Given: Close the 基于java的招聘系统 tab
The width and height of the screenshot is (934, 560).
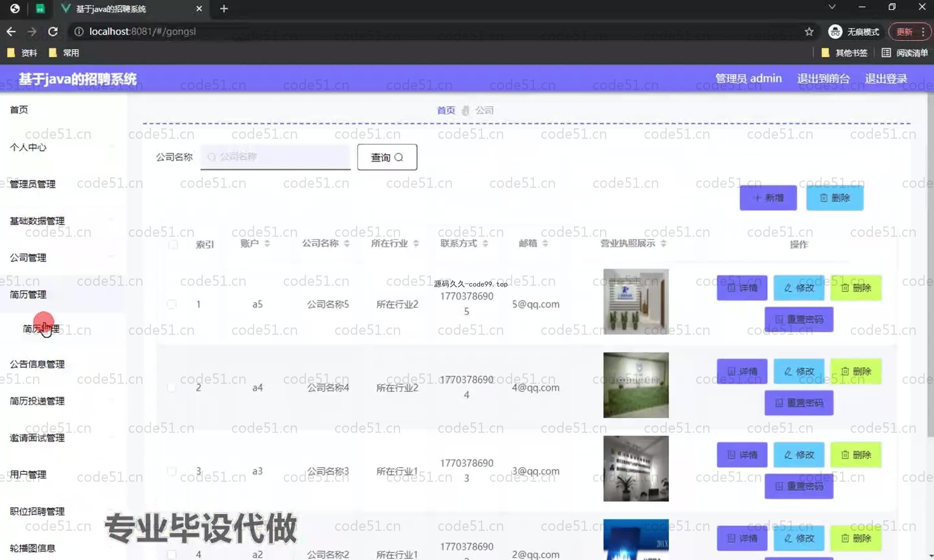Looking at the screenshot, I should pos(199,9).
